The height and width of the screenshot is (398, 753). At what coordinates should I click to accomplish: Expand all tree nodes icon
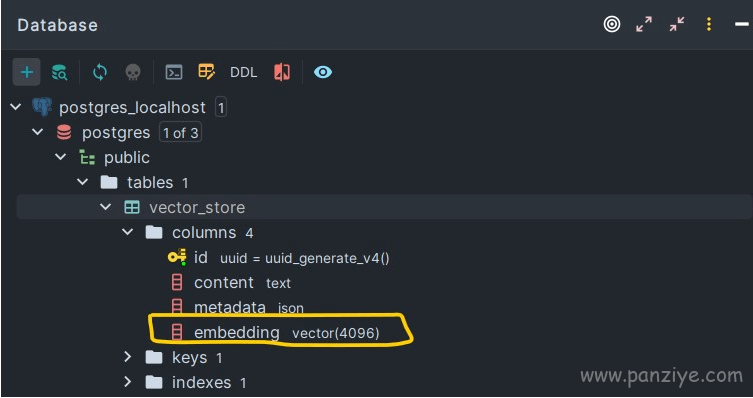pos(644,24)
